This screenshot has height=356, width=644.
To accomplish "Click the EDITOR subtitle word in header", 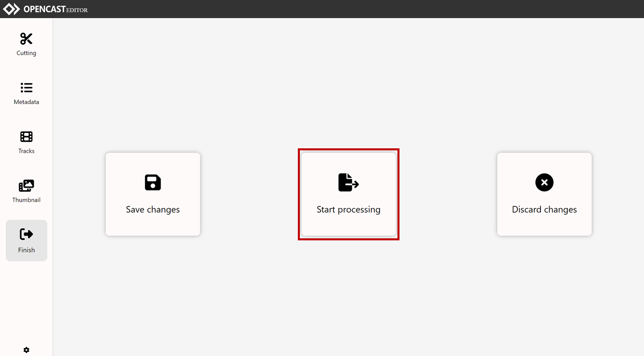I will pos(77,10).
